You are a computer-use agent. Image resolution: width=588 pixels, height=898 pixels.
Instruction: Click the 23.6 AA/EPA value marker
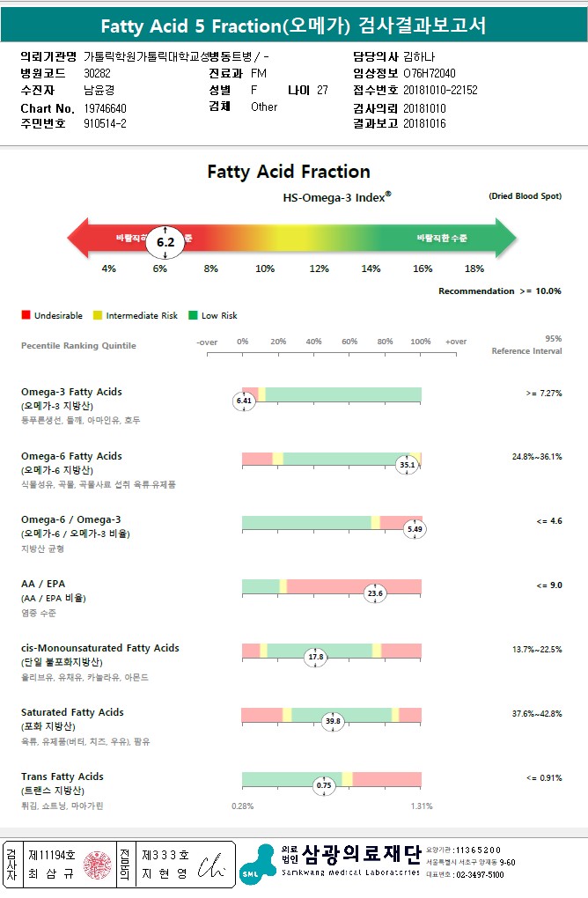tap(375, 593)
